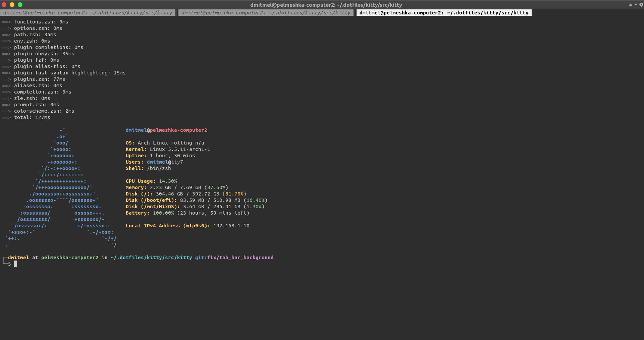Click the eject icon in the title bar
The image size is (644, 340).
(x=630, y=5)
